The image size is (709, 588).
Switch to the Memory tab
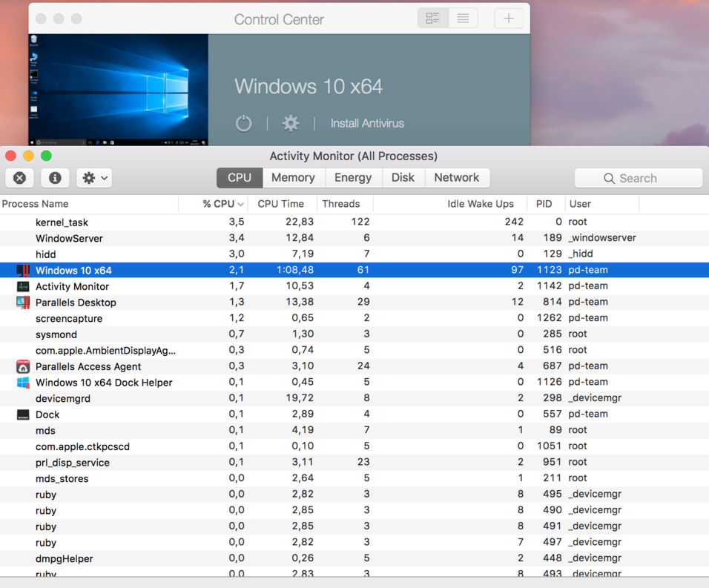293,178
